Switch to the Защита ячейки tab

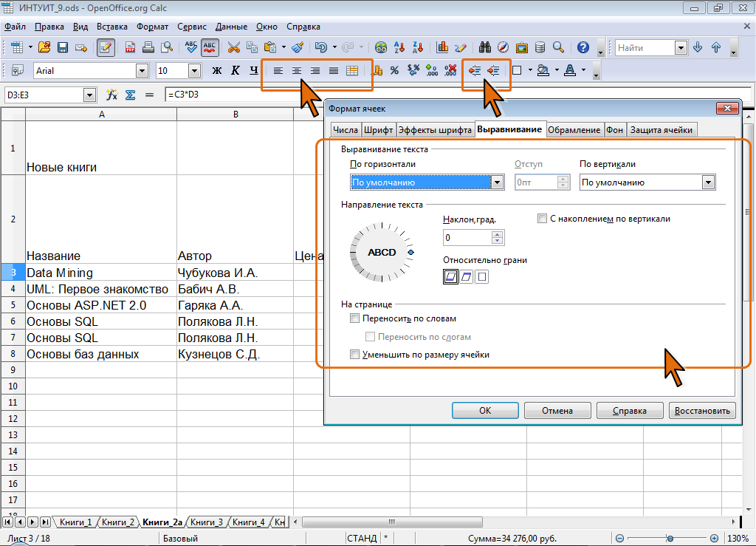tap(661, 130)
